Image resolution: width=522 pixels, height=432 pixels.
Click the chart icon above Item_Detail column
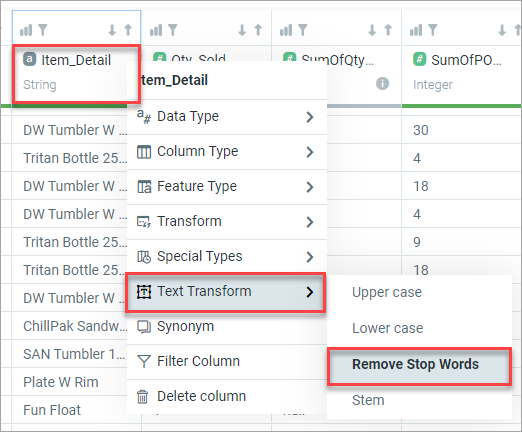(x=26, y=30)
